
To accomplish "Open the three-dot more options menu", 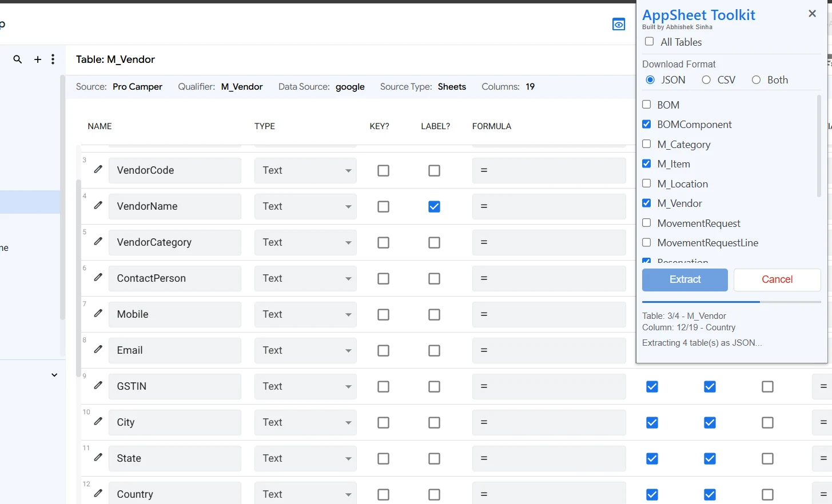I will pos(53,59).
